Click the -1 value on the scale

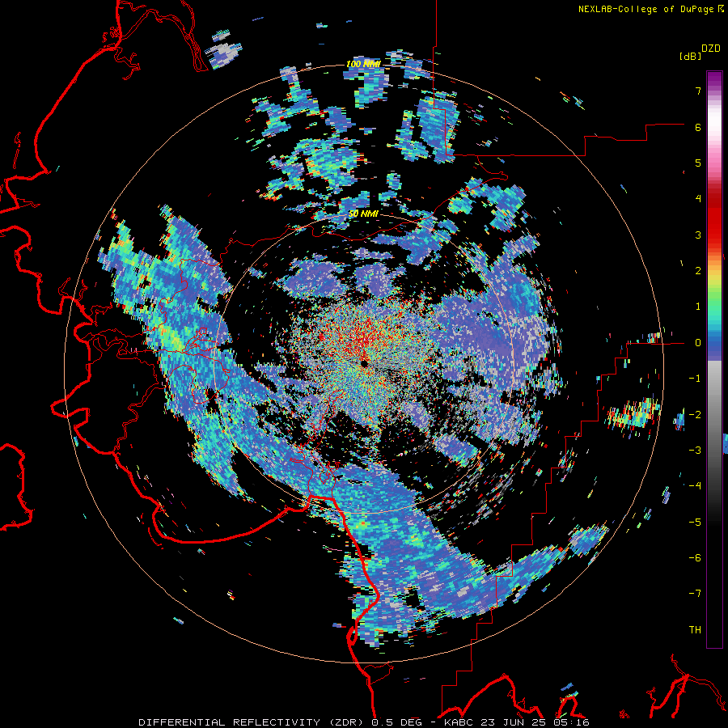695,379
